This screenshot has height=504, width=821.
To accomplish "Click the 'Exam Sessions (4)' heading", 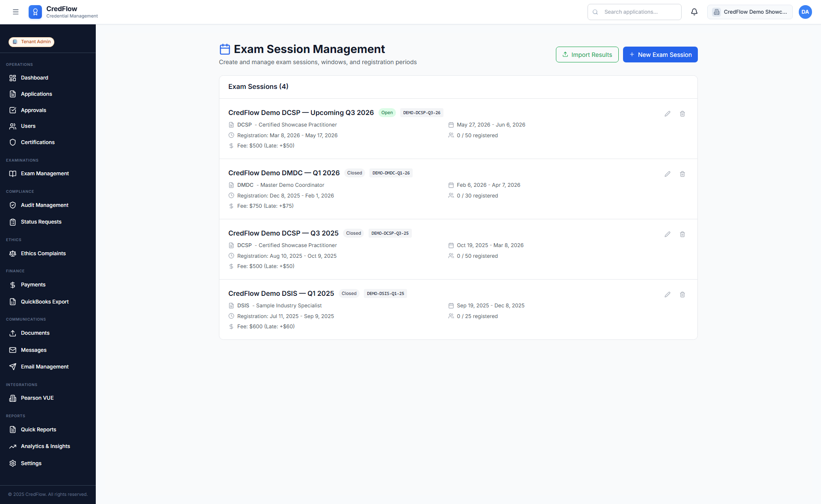I will [258, 87].
